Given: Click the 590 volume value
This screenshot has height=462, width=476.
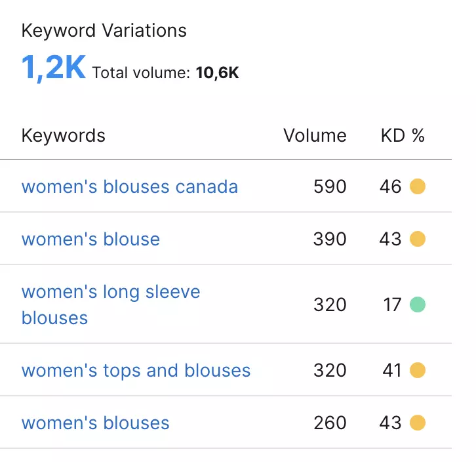Looking at the screenshot, I should (330, 187).
